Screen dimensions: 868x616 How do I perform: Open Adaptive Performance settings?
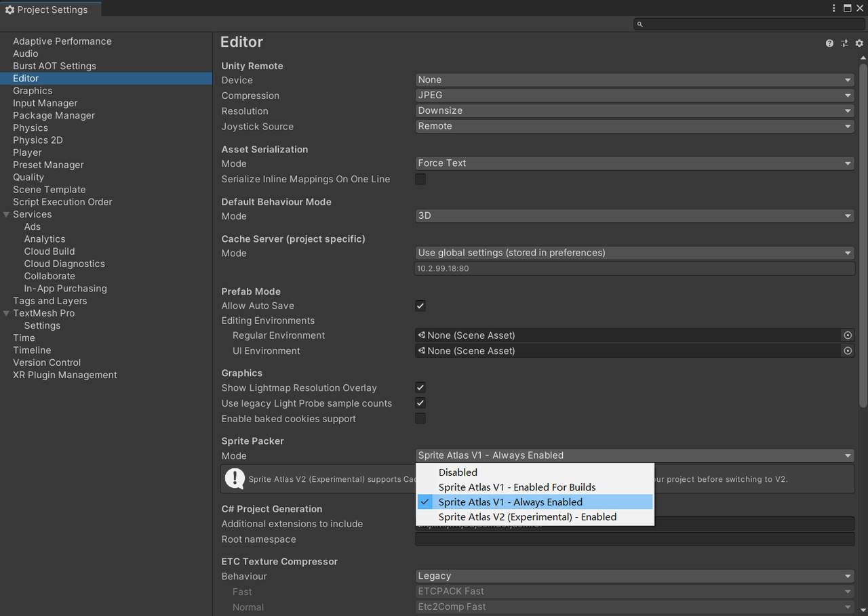(x=62, y=41)
